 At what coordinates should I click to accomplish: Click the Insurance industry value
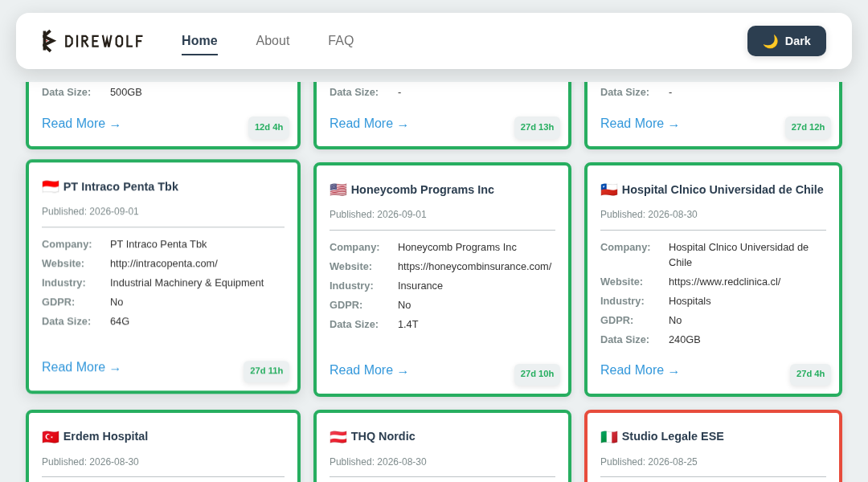pyautogui.click(x=420, y=286)
